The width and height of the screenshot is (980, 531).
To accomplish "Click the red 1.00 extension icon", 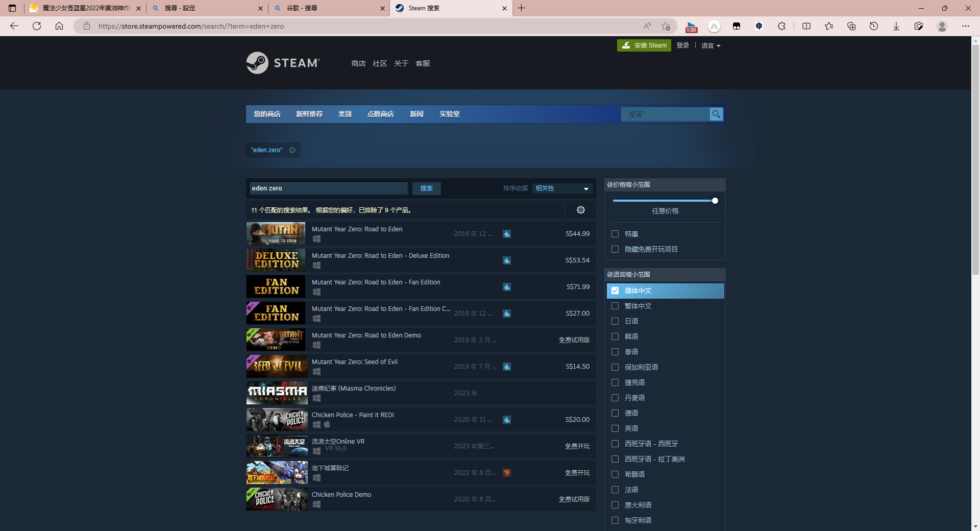I will [x=692, y=27].
